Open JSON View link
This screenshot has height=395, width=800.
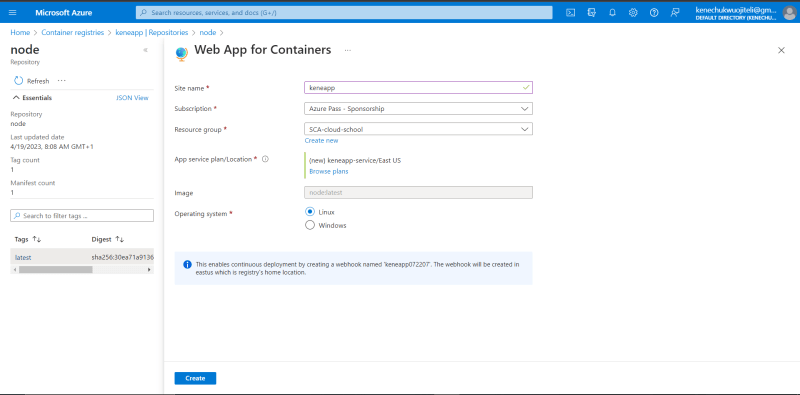pos(132,97)
